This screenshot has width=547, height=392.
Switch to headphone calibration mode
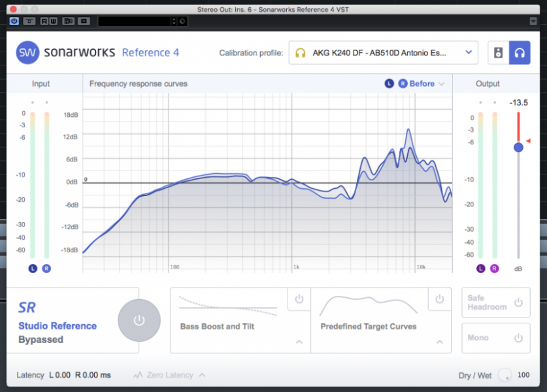pos(520,53)
